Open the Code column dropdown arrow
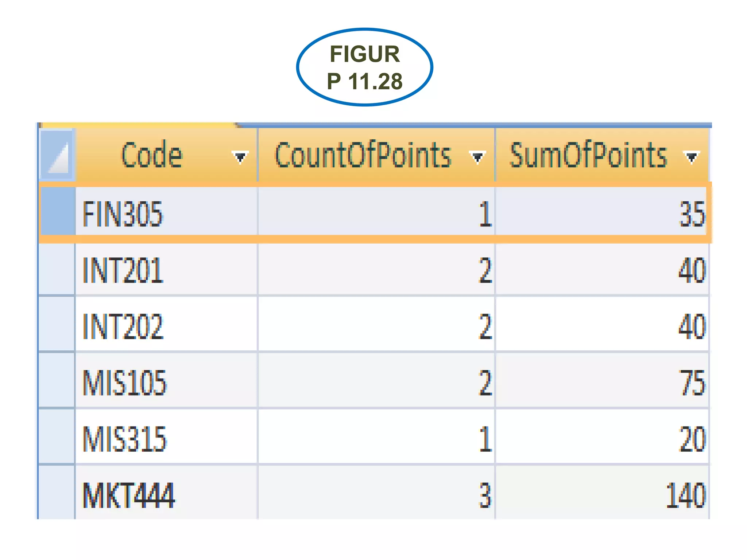Image resolution: width=747 pixels, height=560 pixels. coord(240,157)
